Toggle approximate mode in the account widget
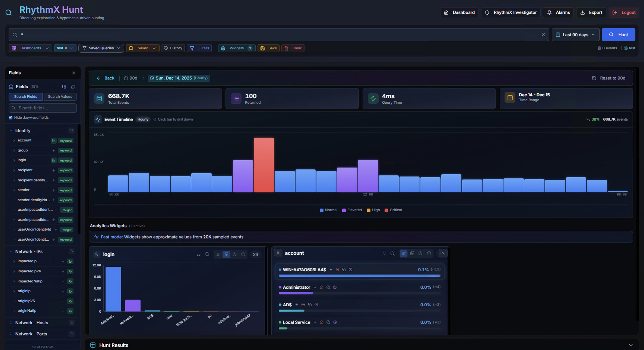This screenshot has width=644, height=350. pyautogui.click(x=384, y=253)
